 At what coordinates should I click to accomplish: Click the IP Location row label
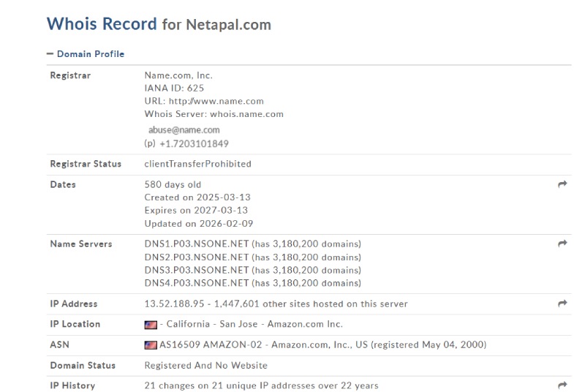(75, 324)
